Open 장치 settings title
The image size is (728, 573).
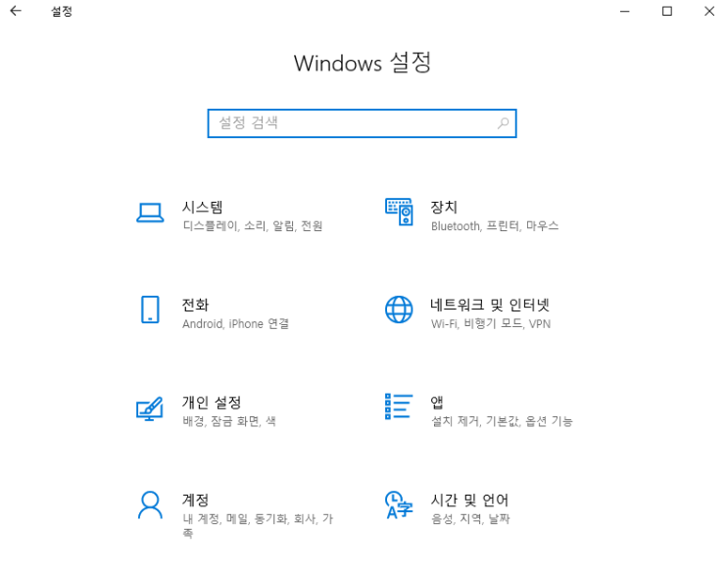coord(444,207)
